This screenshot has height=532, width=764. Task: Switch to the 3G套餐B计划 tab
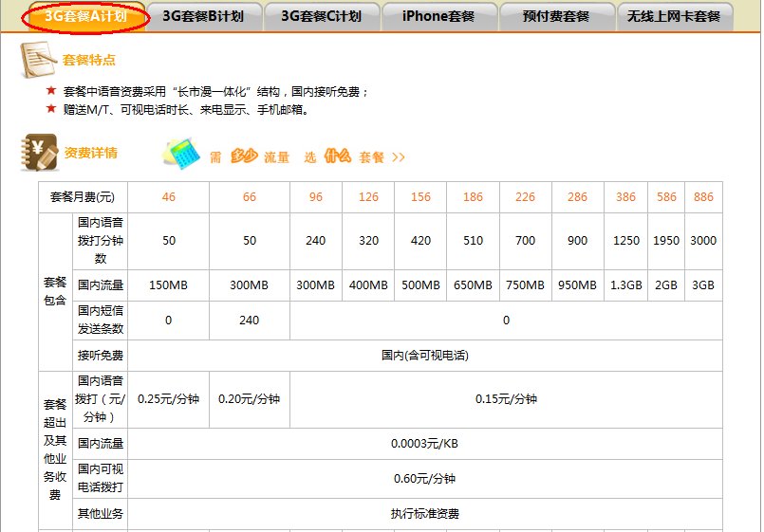click(x=203, y=16)
